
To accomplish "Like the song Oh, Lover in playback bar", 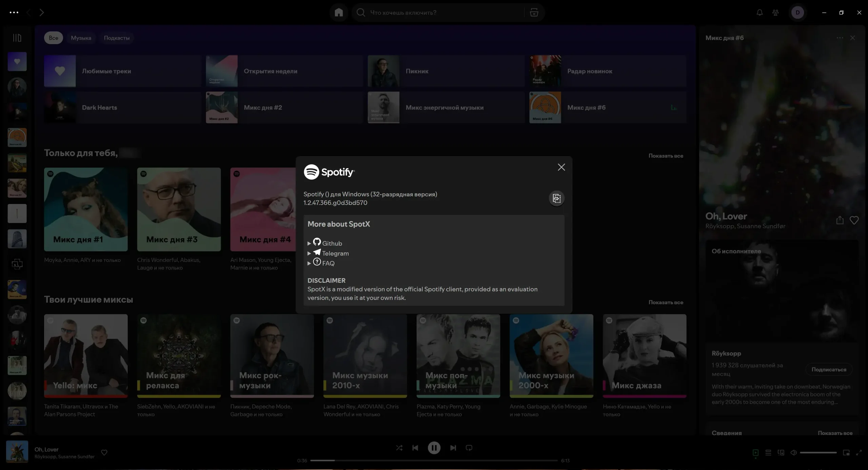I will (104, 452).
